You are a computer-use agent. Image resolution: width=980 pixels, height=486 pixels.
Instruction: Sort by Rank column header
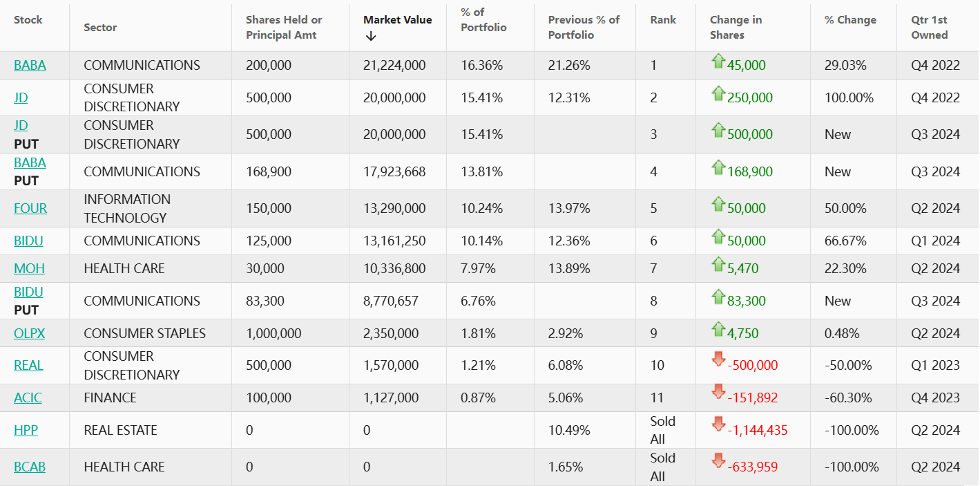[663, 19]
